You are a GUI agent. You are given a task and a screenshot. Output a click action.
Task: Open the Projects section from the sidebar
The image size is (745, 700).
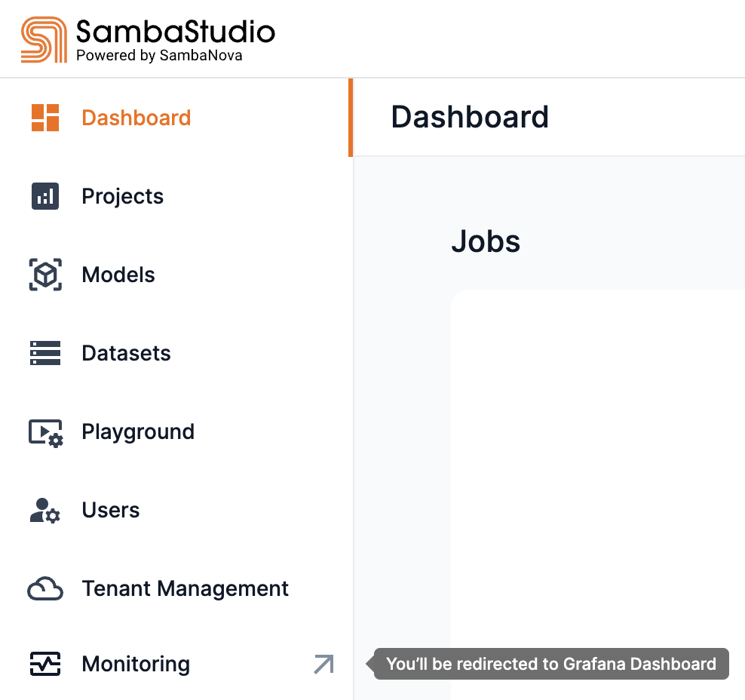122,196
